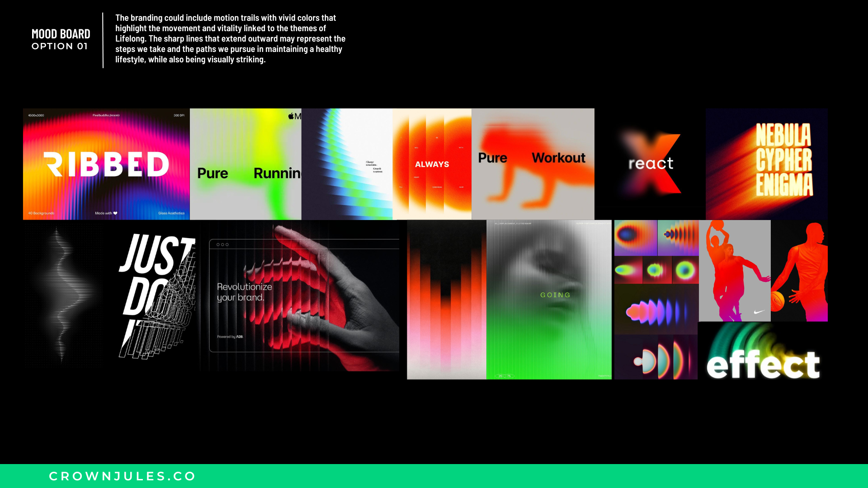Click the Apple logo on Pure Running image
Image resolution: width=868 pixels, height=488 pixels.
pyautogui.click(x=291, y=116)
